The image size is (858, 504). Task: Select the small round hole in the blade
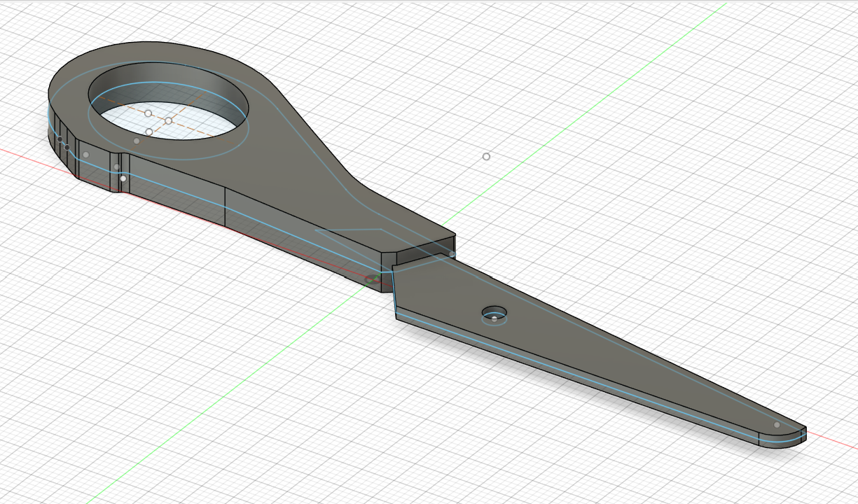tap(494, 313)
